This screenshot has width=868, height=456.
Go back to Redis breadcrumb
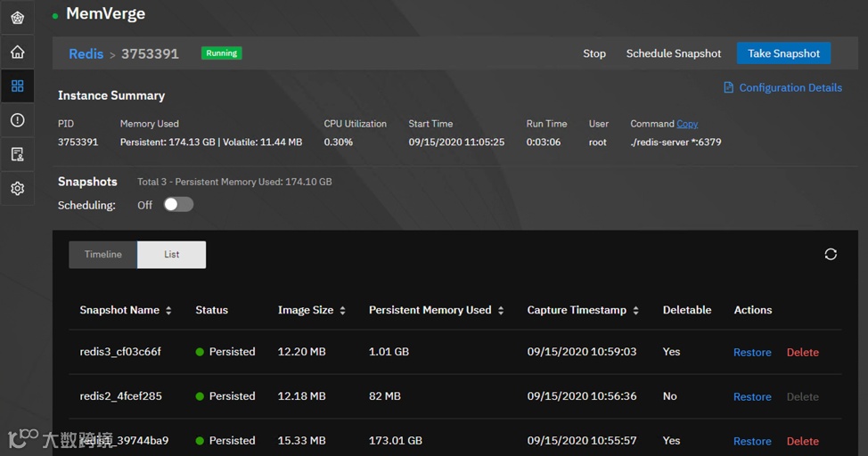tap(86, 53)
